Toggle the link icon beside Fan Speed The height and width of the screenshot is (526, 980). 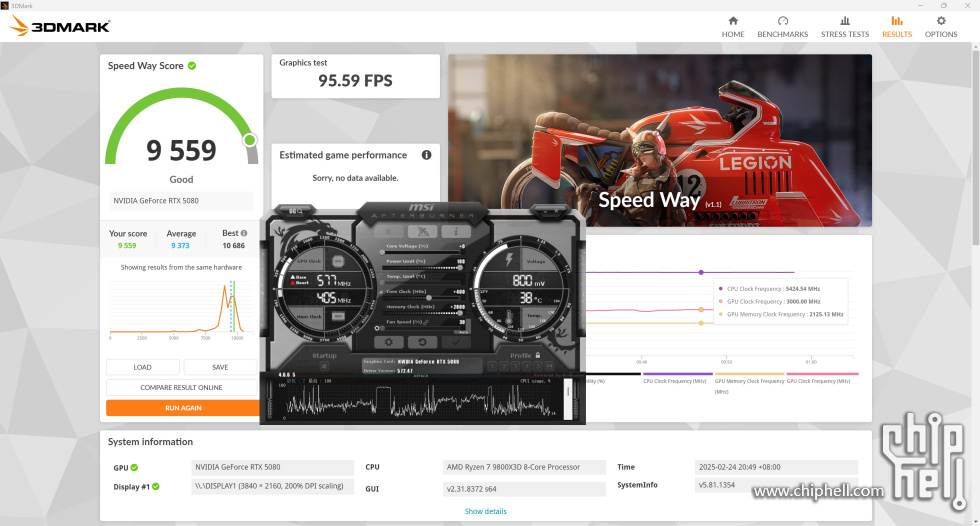(x=426, y=322)
